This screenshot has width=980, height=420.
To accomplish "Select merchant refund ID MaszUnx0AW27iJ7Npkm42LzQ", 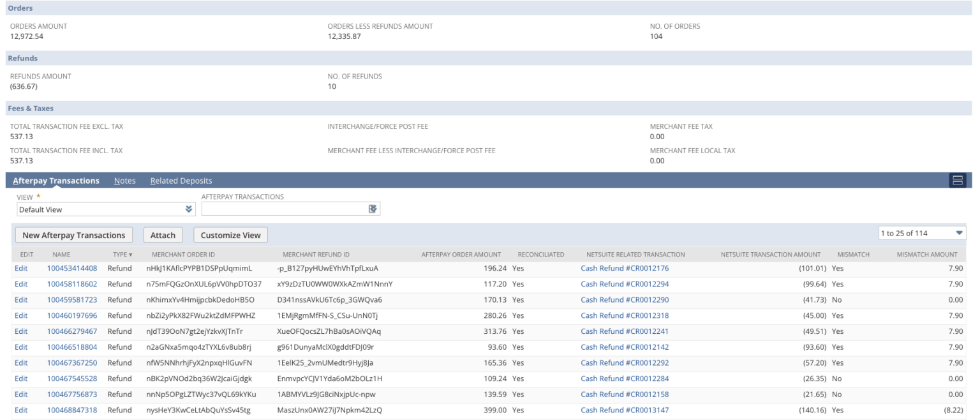I will coord(330,410).
